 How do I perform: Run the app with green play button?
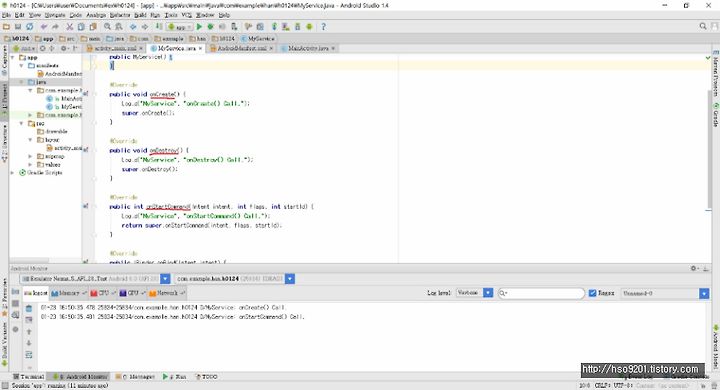199,27
